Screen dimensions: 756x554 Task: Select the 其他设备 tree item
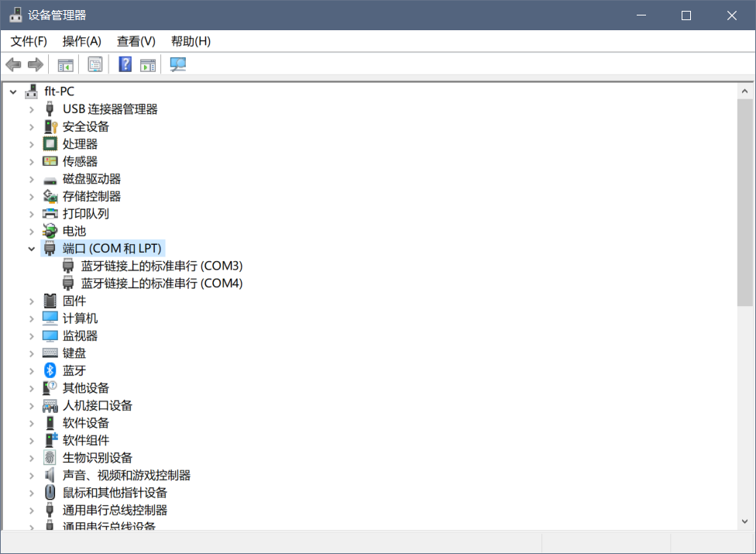coord(86,388)
